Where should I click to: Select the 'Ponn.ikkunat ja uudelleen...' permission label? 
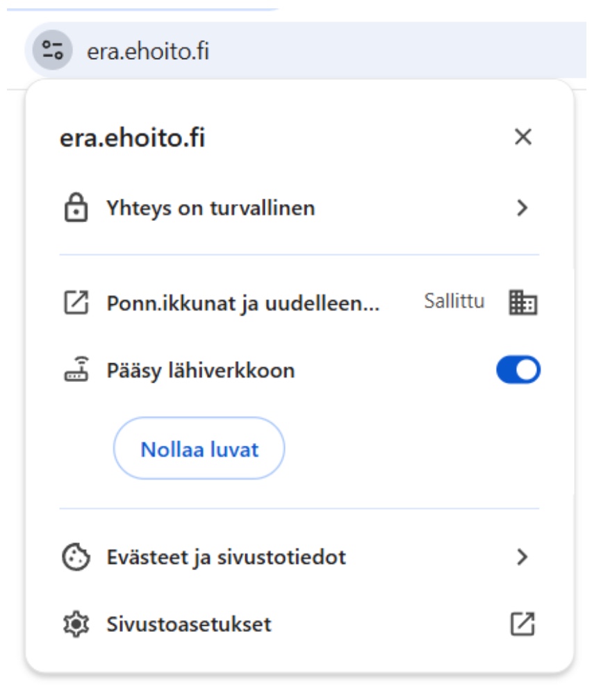[243, 303]
